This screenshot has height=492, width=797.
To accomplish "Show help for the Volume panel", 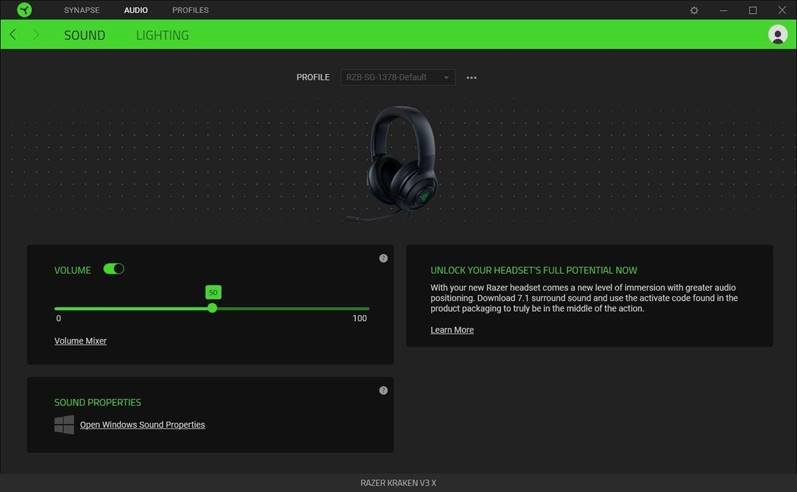I will tap(383, 258).
